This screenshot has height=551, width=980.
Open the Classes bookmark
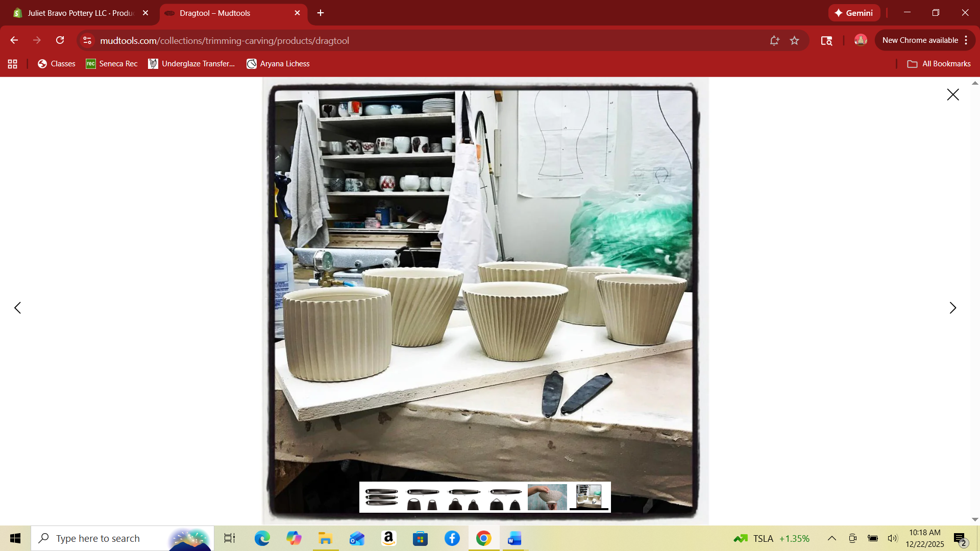56,64
